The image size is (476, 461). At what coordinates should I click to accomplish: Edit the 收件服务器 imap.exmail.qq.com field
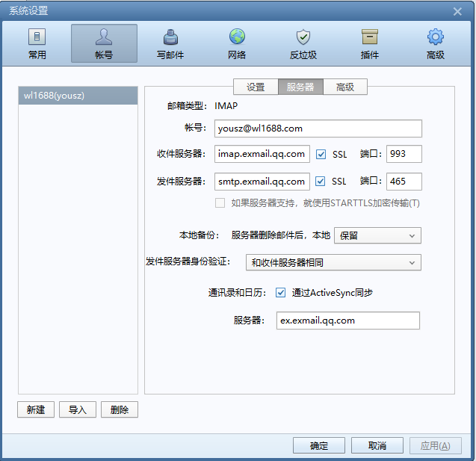click(x=262, y=154)
